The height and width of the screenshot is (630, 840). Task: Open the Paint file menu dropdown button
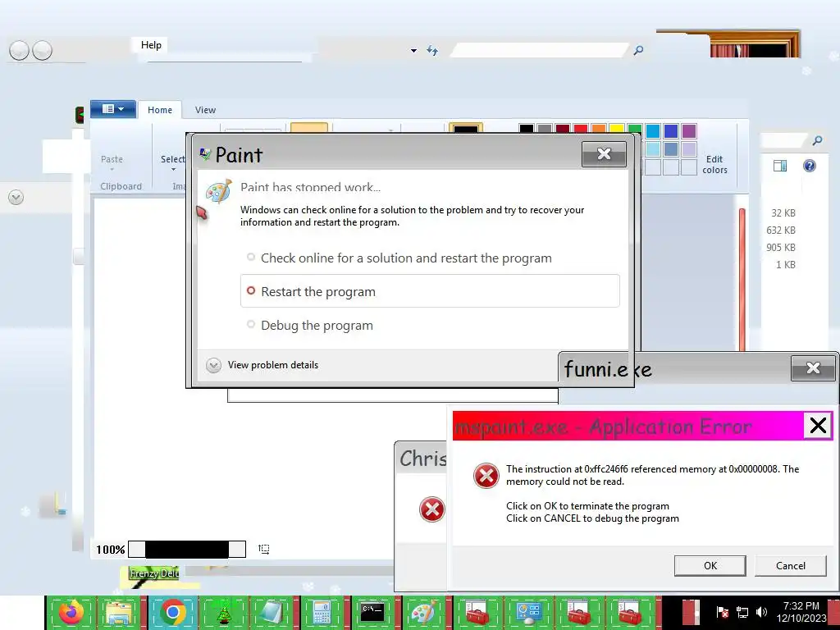click(x=112, y=109)
